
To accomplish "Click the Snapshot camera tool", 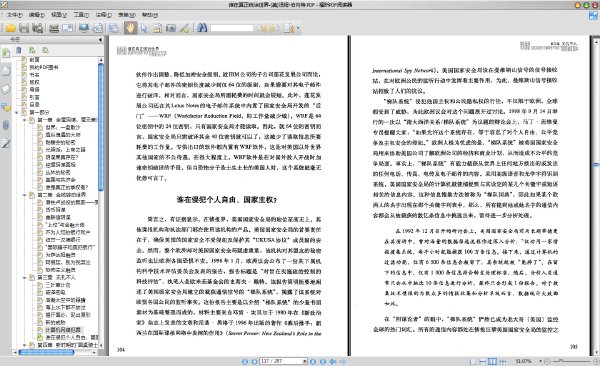I will coord(171,28).
